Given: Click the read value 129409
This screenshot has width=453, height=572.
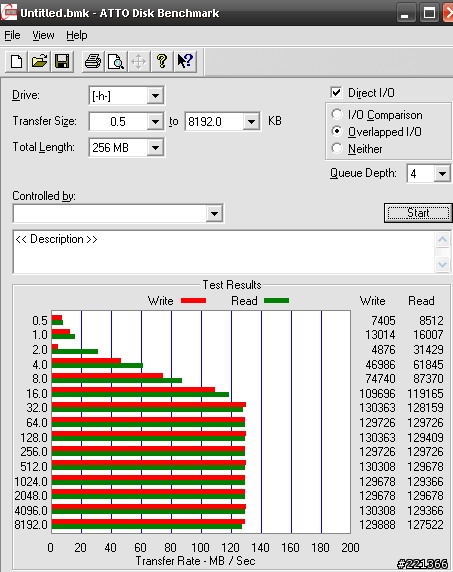Looking at the screenshot, I should [x=425, y=437].
